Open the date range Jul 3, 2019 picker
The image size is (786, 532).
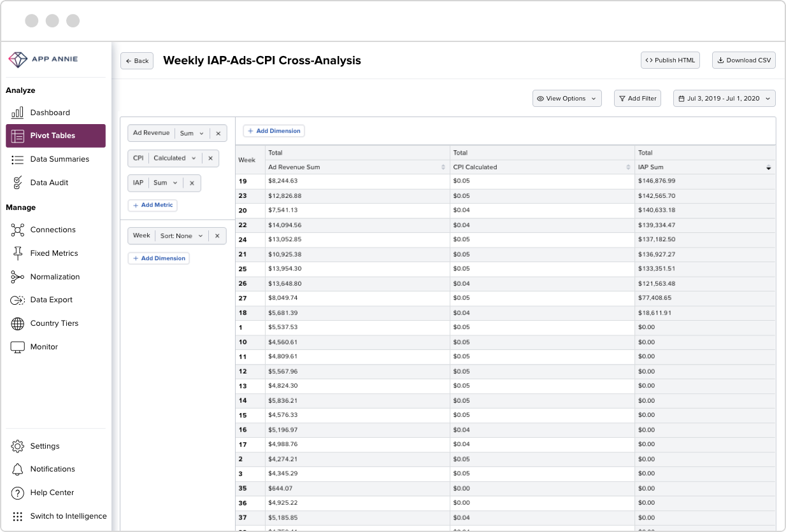(x=724, y=99)
